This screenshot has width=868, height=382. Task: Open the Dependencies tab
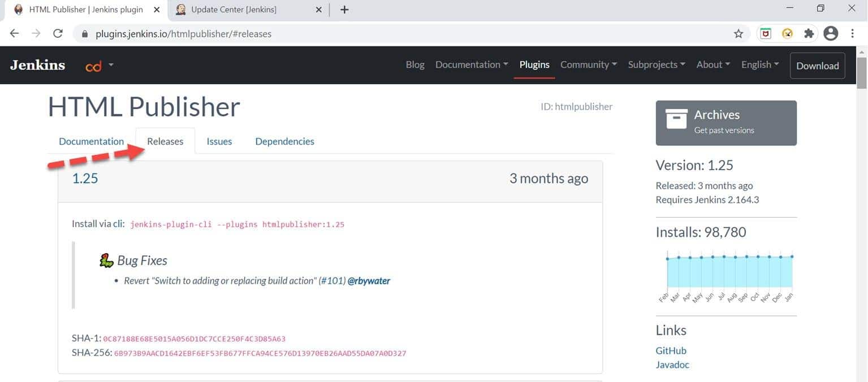click(x=284, y=141)
